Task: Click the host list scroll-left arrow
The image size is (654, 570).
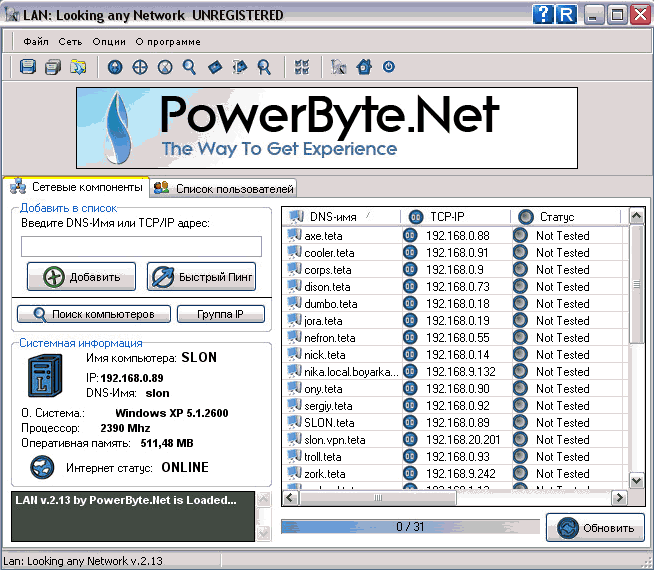Action: 291,497
